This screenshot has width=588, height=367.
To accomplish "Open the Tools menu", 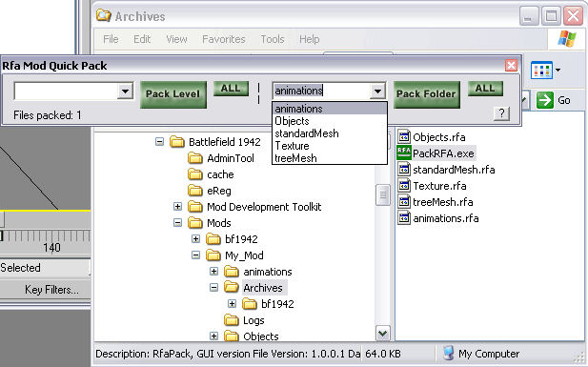I will click(x=273, y=39).
